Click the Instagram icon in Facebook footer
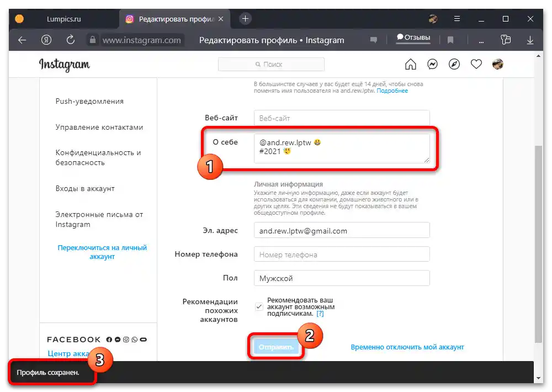The height and width of the screenshot is (392, 552). [x=126, y=340]
